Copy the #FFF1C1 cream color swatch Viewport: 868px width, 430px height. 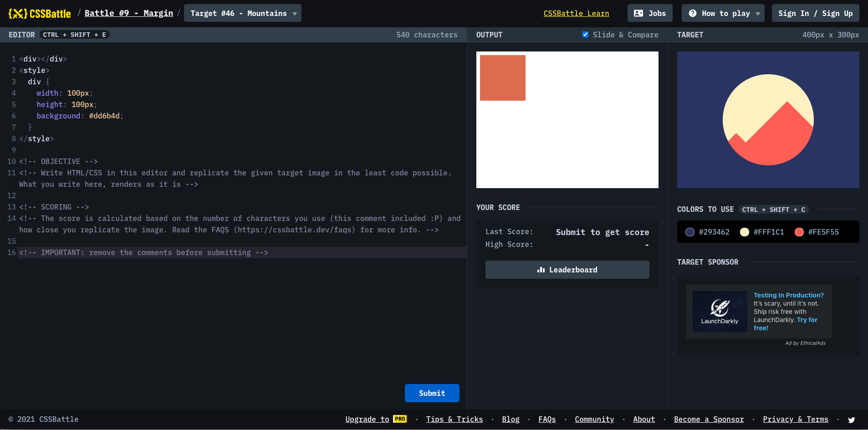point(745,232)
